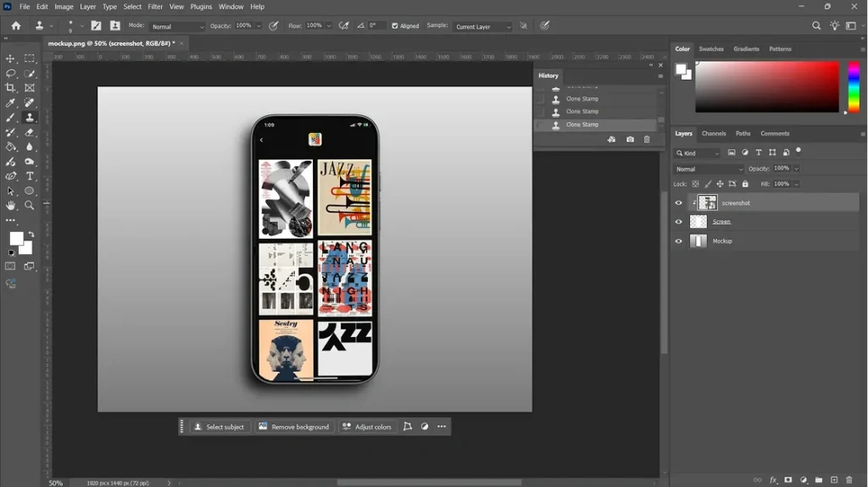868x487 pixels.
Task: Select the Brush tool
Action: point(10,118)
